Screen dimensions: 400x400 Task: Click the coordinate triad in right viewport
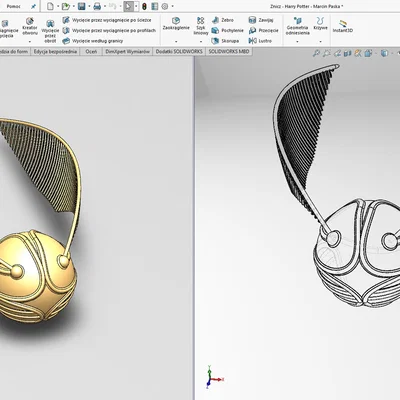[x=214, y=377]
